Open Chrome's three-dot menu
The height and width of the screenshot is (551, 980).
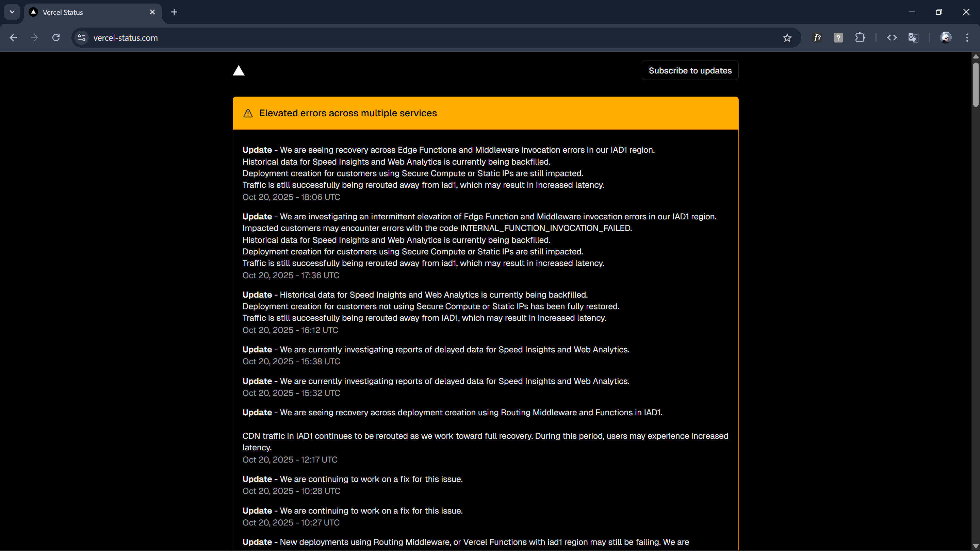[967, 37]
